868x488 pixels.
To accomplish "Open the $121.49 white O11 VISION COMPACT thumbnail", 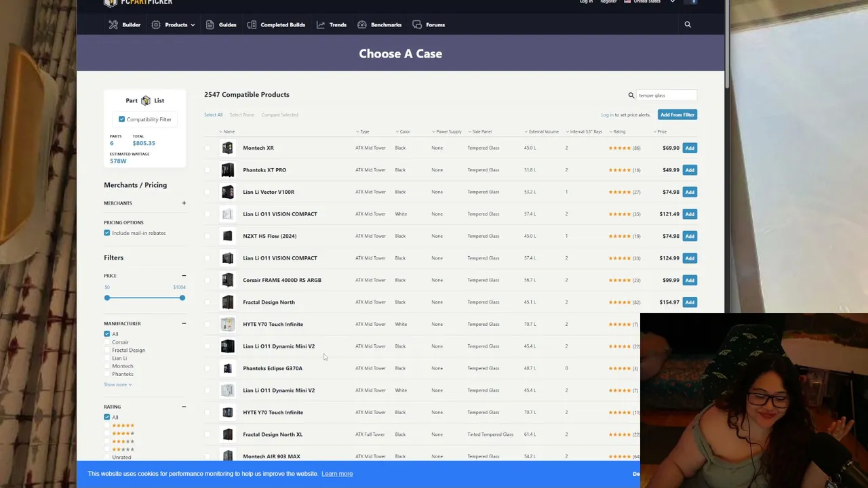I will [x=227, y=214].
